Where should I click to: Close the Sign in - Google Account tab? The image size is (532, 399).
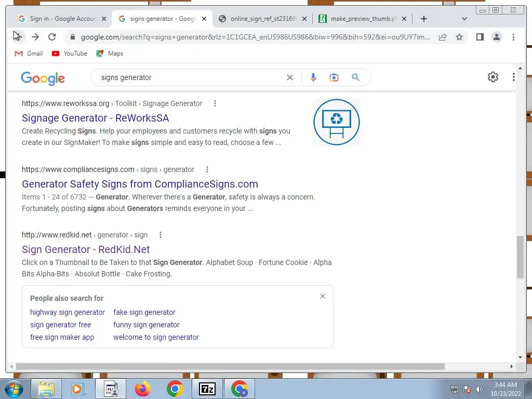pos(104,19)
